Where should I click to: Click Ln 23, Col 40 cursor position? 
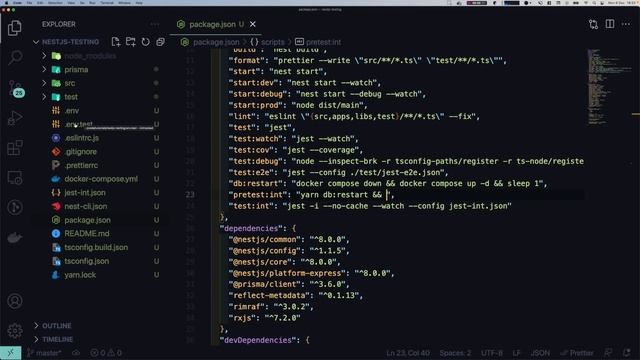pyautogui.click(x=408, y=353)
